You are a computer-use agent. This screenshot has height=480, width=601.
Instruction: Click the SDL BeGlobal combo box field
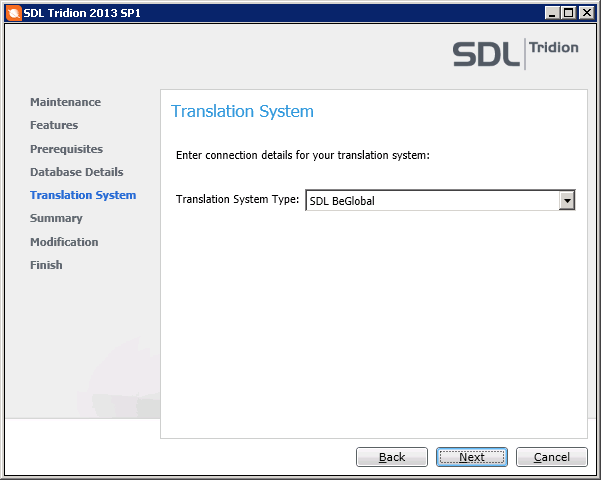tap(431, 201)
